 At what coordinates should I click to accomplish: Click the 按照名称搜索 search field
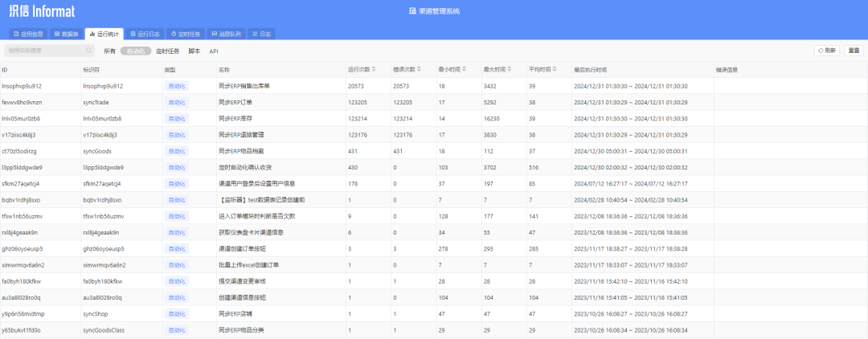[49, 51]
